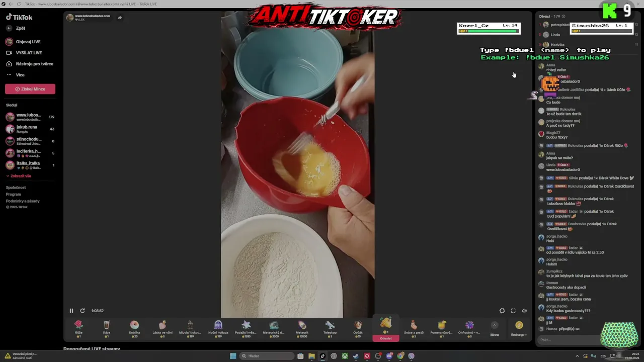
Task: Open the Xbox app from the taskbar
Action: [x=345, y=356]
